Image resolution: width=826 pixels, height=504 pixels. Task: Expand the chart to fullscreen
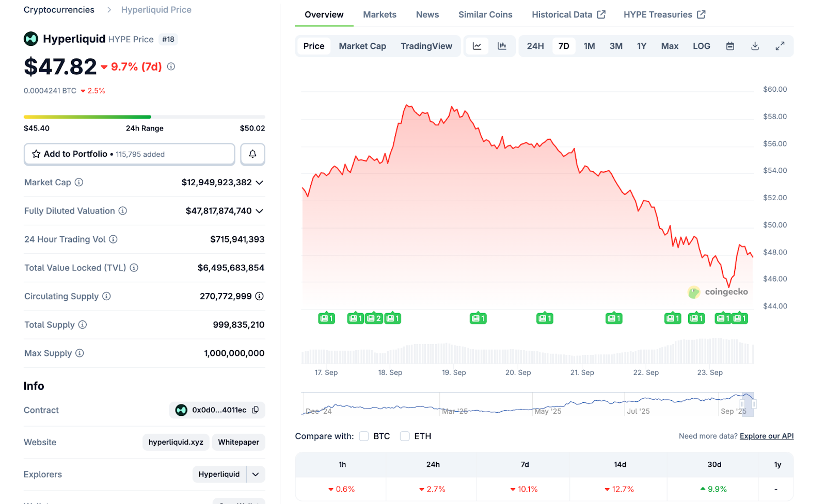tap(780, 46)
